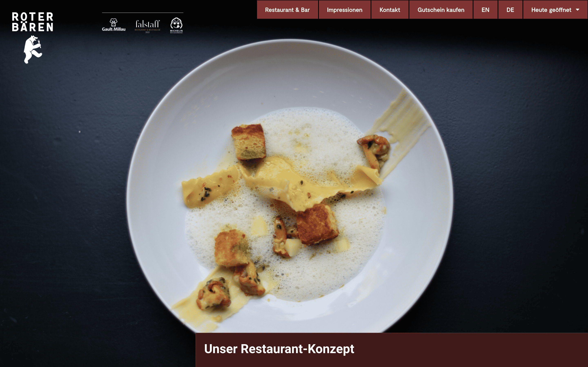Click the Michelin Bib Gourmand icon
Image resolution: width=588 pixels, height=367 pixels.
click(176, 25)
